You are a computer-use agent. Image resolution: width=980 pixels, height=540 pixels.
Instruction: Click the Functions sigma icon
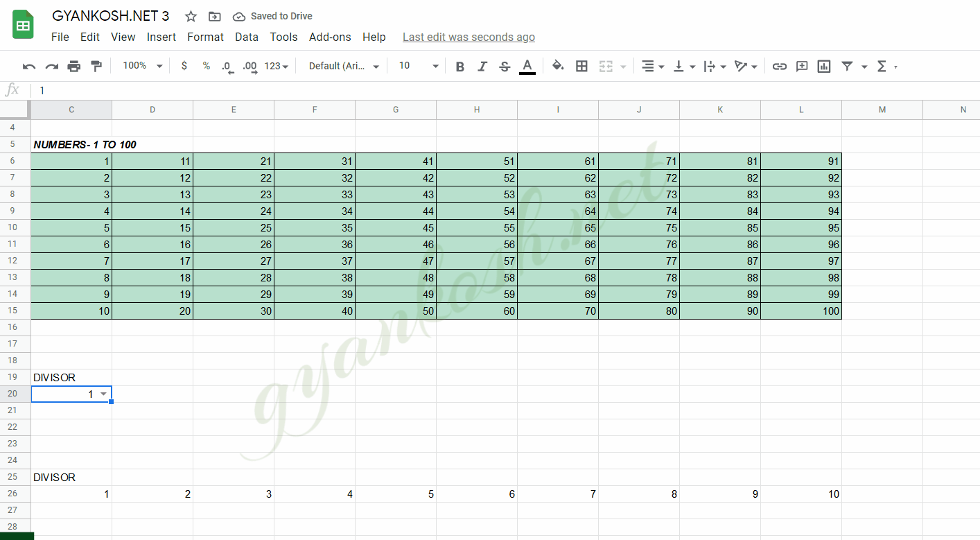pyautogui.click(x=883, y=66)
